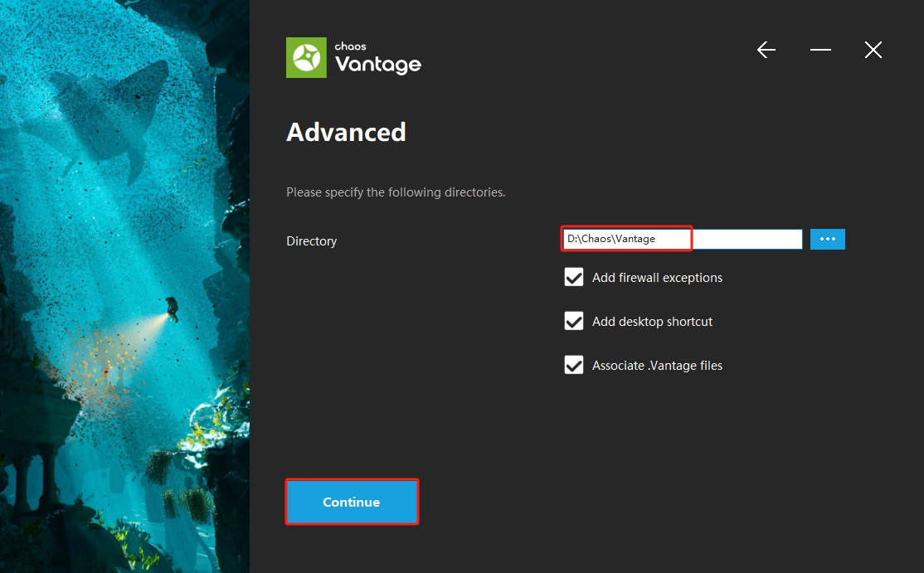The image size is (924, 573).
Task: Click the checkmark inside the shortcut checkbox
Action: click(573, 321)
